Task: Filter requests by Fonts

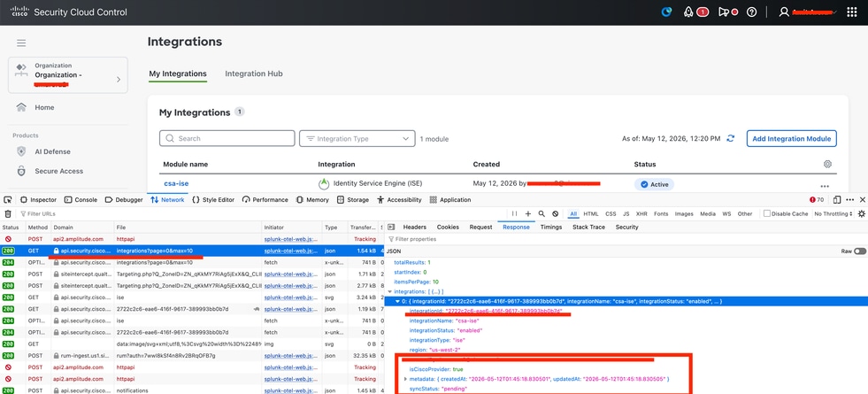Action: click(x=661, y=213)
